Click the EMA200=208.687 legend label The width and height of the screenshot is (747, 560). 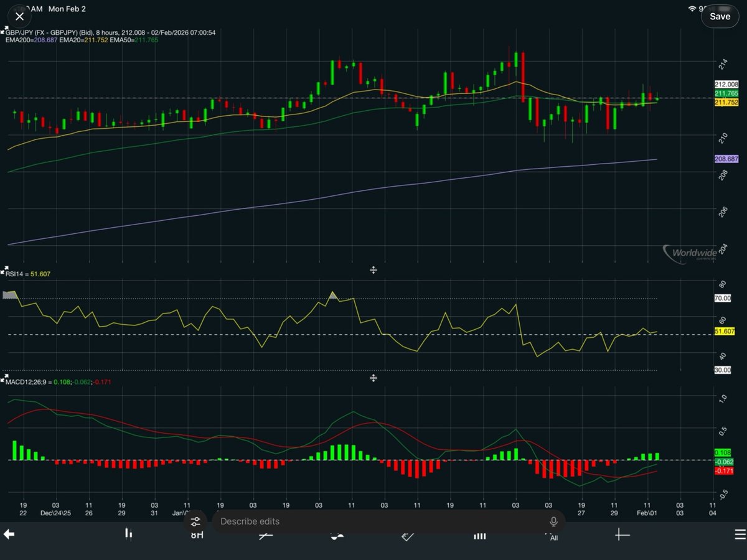(31, 40)
